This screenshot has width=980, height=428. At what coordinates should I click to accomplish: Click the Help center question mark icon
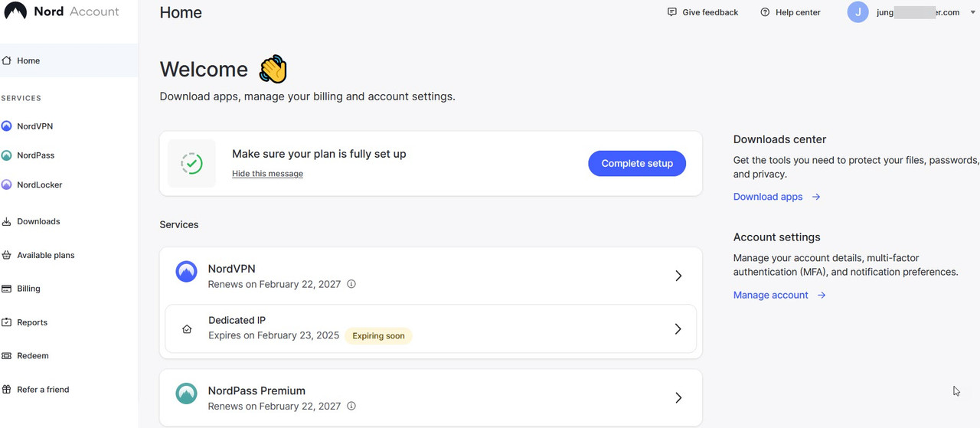[x=765, y=12]
